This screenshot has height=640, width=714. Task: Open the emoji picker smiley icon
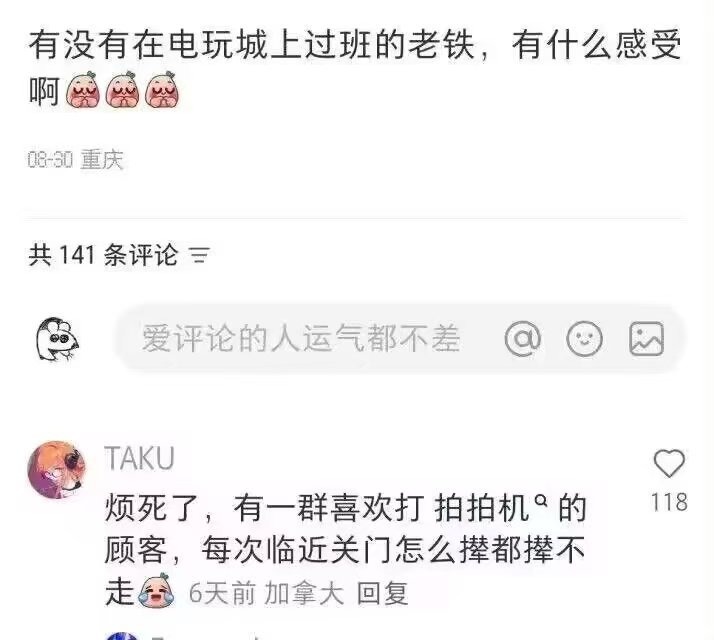pos(584,339)
